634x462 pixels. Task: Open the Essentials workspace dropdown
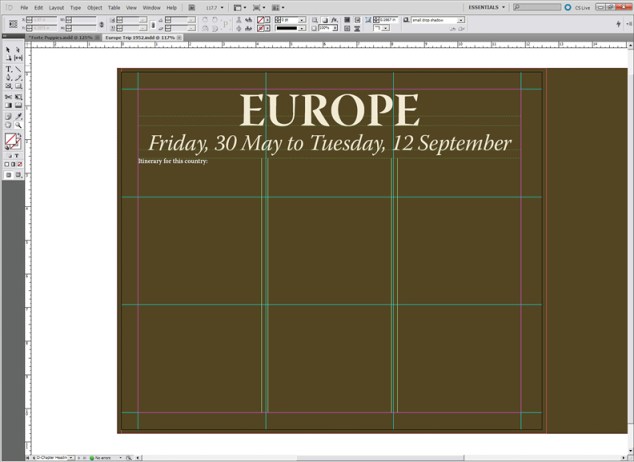pyautogui.click(x=487, y=7)
